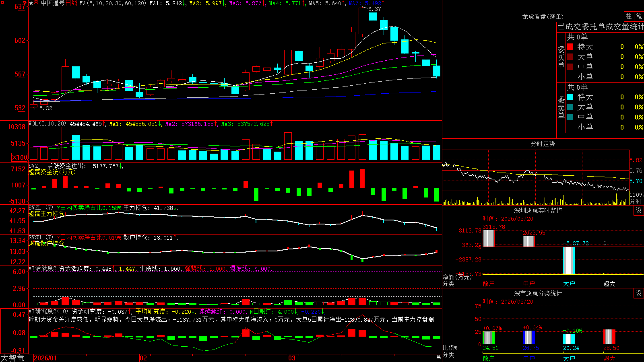Image resolution: width=644 pixels, height=362 pixels.
Task: Open 深市超赢分类统计 settings 设 button
Action: 639,293
